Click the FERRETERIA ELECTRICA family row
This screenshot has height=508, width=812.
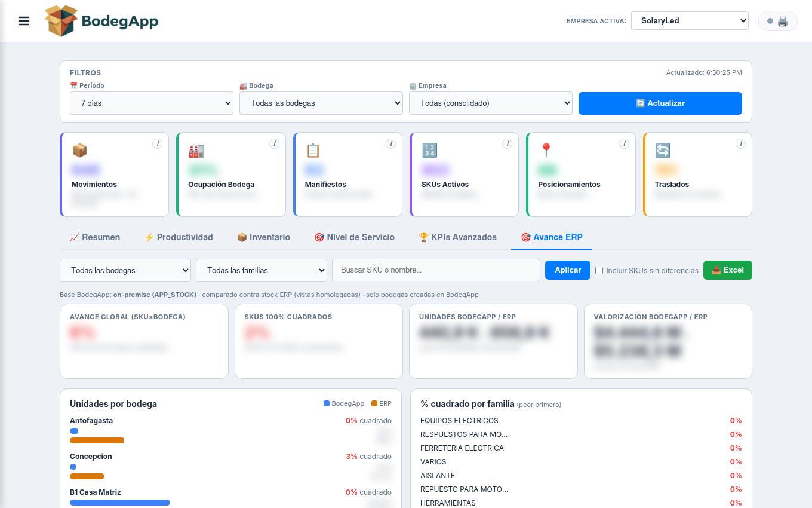[x=581, y=448]
